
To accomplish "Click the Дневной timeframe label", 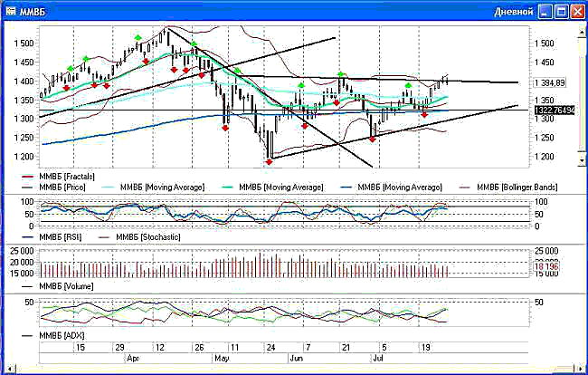I will [x=514, y=12].
